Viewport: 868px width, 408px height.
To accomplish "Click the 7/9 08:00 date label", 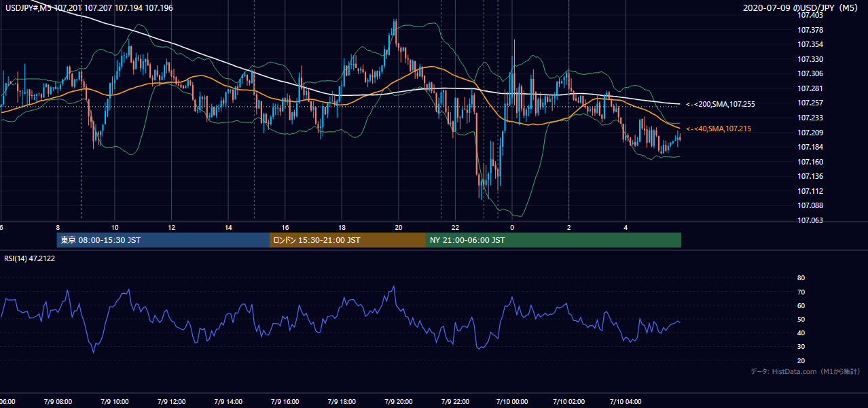I will (x=57, y=401).
